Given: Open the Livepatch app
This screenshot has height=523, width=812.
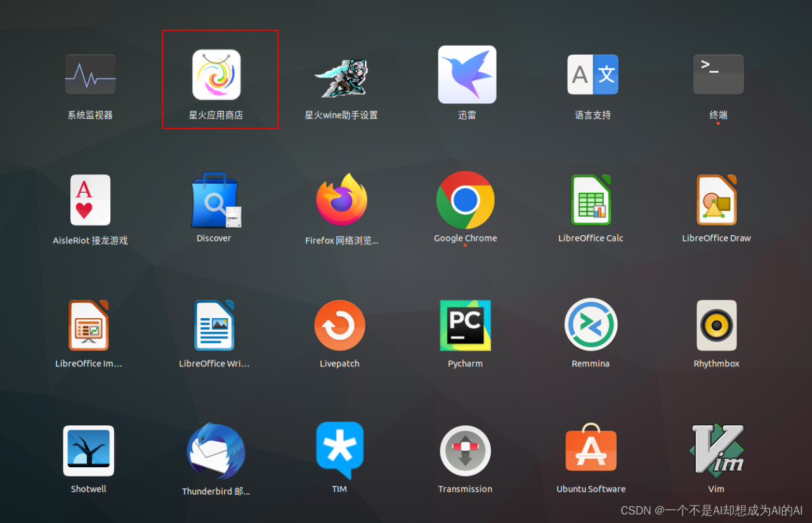Looking at the screenshot, I should click(340, 325).
